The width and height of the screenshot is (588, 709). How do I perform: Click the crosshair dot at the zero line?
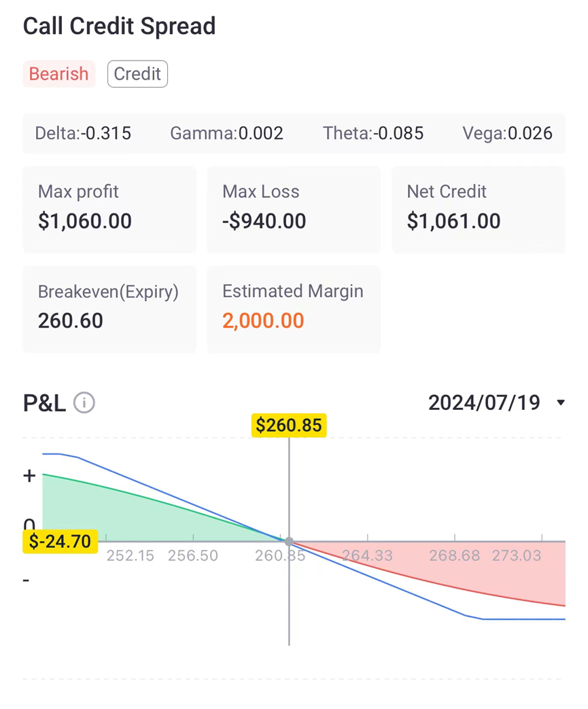289,541
